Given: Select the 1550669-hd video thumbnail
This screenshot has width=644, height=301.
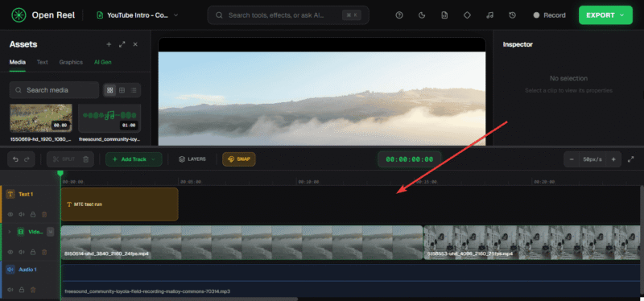Looking at the screenshot, I should tap(41, 118).
